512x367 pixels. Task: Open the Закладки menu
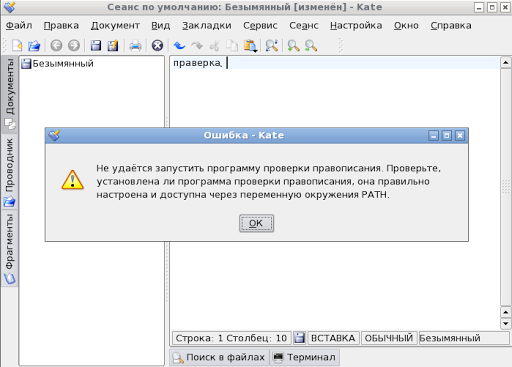pos(207,25)
